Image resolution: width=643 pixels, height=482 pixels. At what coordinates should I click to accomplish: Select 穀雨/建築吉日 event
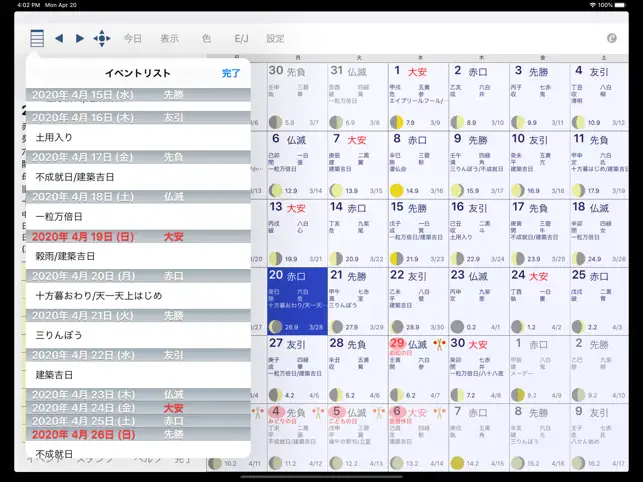coord(138,256)
